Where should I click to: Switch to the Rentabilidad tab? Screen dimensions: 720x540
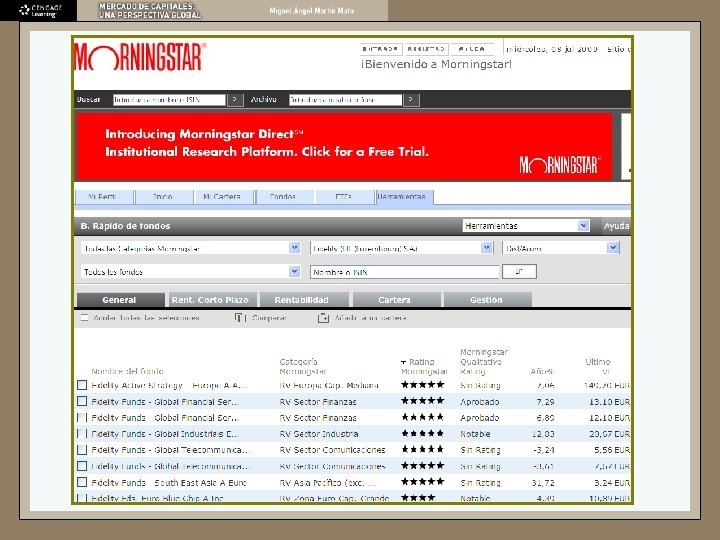tap(302, 300)
